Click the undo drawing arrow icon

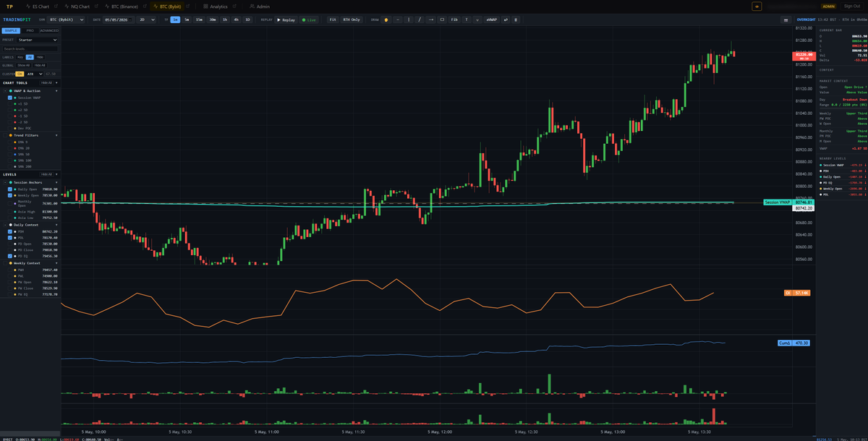(x=506, y=20)
